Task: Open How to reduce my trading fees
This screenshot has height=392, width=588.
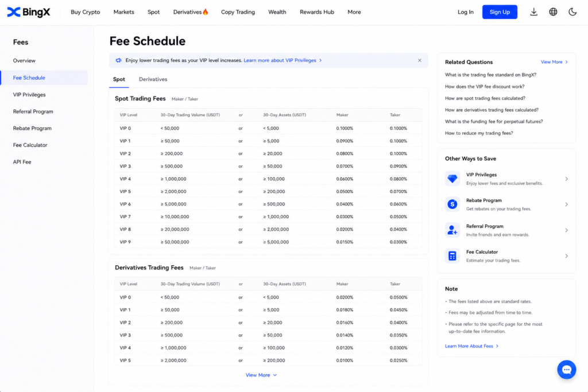Action: pos(479,133)
